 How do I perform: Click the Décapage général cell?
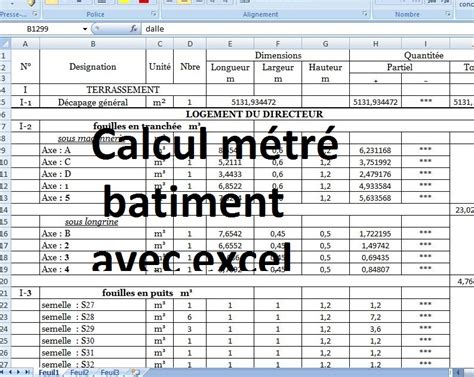click(93, 102)
